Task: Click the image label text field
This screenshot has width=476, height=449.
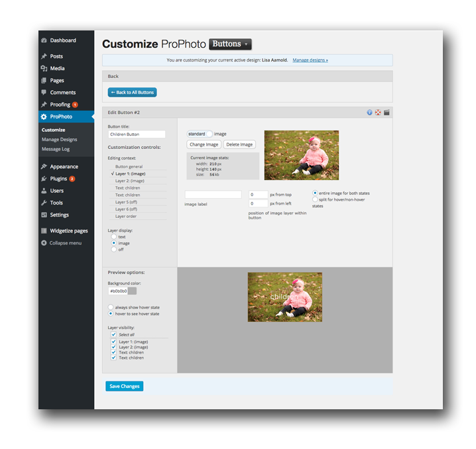Action: pos(213,195)
